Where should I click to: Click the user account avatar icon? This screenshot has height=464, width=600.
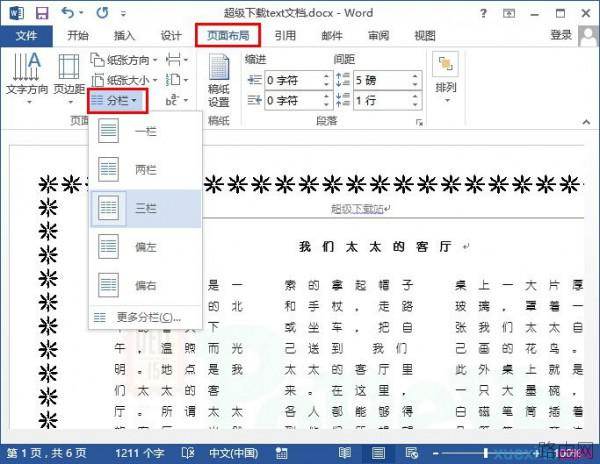(589, 36)
